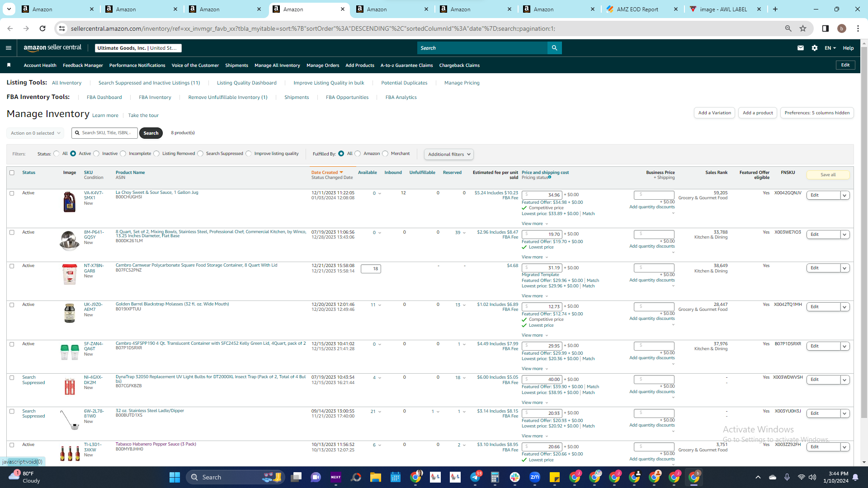Click the Golden Barrel Molasses product image

[x=69, y=313]
